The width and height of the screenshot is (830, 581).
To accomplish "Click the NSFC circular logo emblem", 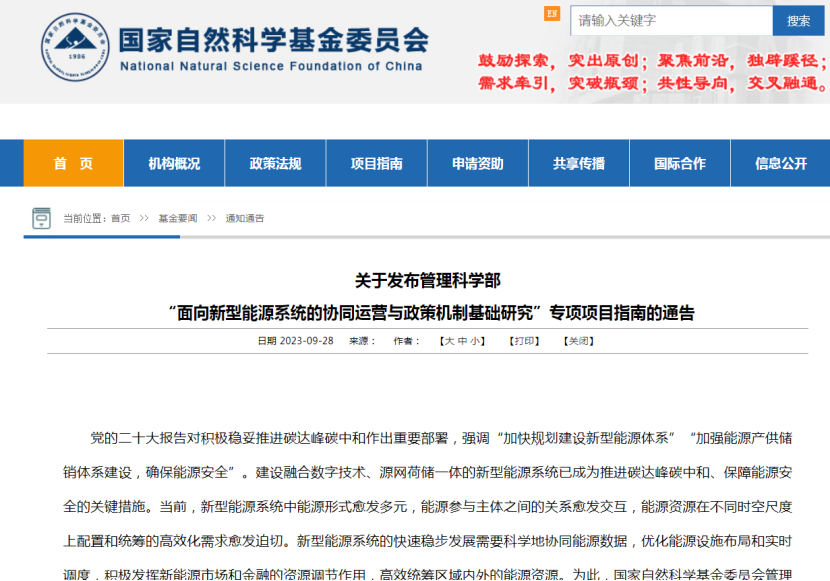I will click(76, 47).
